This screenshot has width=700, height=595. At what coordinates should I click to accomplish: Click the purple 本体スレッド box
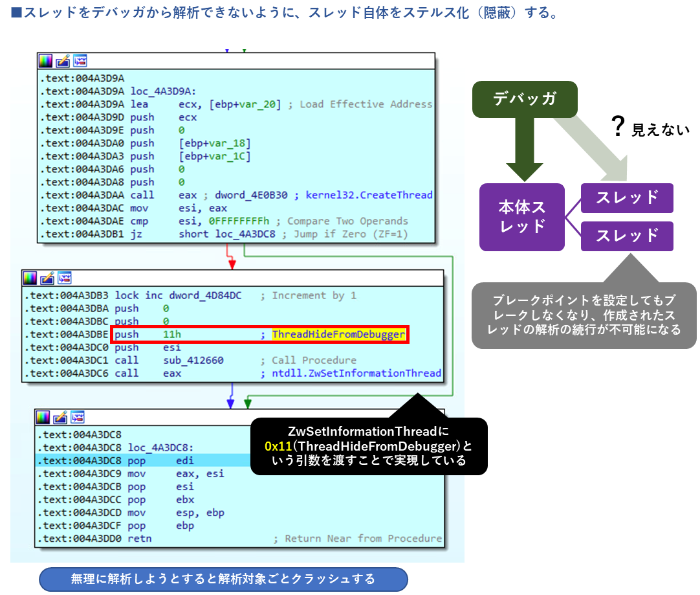pos(521,217)
